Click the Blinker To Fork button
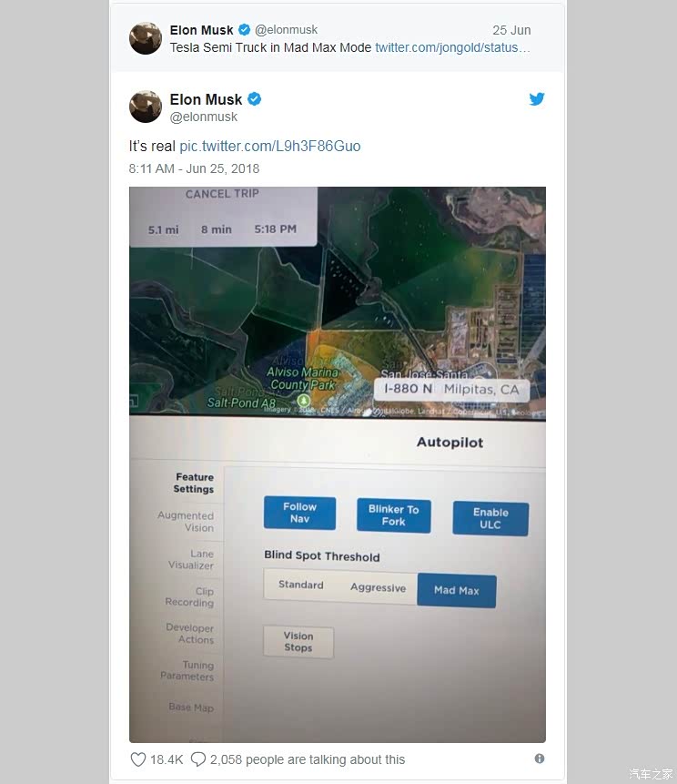This screenshot has height=784, width=677. (394, 515)
